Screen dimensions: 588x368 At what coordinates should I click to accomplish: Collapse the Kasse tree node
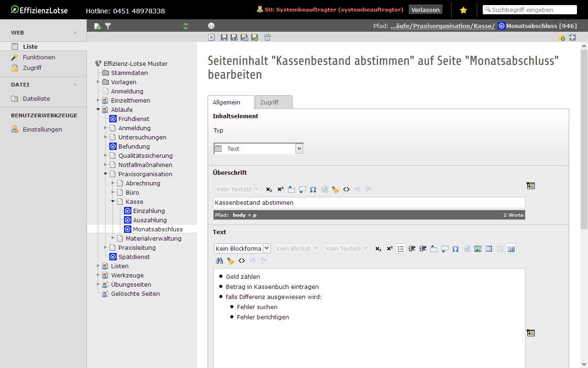113,201
